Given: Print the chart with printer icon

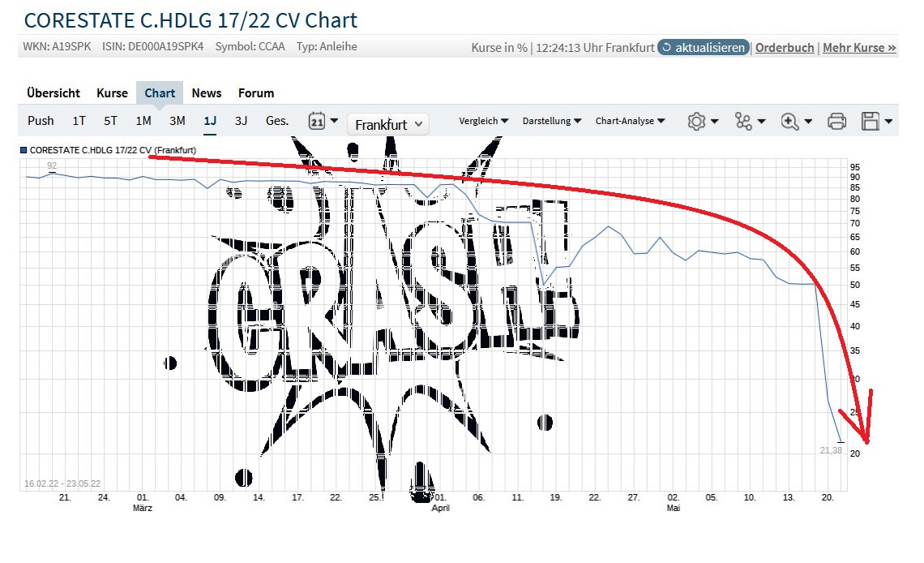Looking at the screenshot, I should coord(836,121).
